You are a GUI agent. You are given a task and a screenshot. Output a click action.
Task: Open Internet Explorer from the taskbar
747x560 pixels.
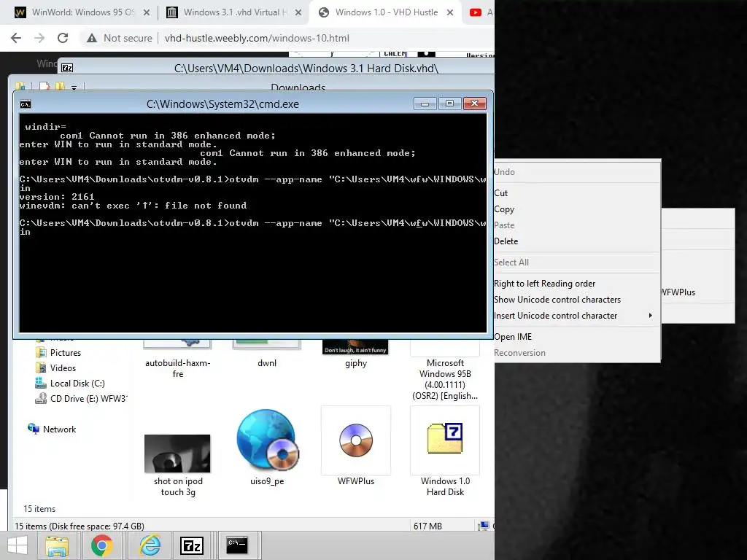[149, 545]
